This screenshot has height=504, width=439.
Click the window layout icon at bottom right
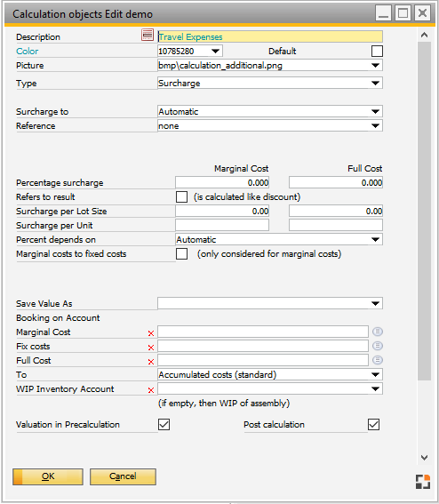[423, 482]
